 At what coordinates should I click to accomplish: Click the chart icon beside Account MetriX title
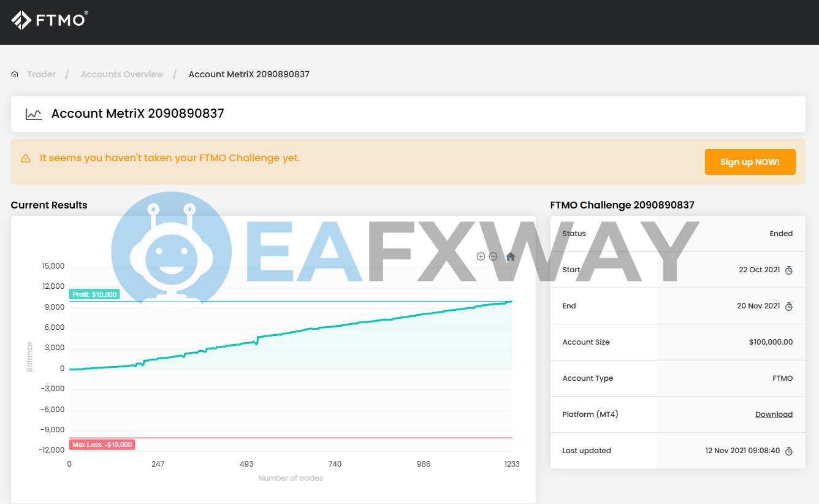tap(34, 114)
